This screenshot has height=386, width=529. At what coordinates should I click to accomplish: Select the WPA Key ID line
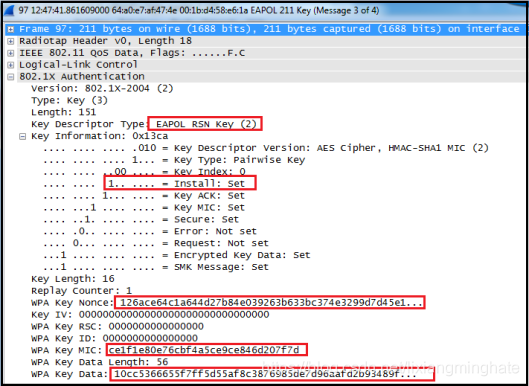pos(114,338)
